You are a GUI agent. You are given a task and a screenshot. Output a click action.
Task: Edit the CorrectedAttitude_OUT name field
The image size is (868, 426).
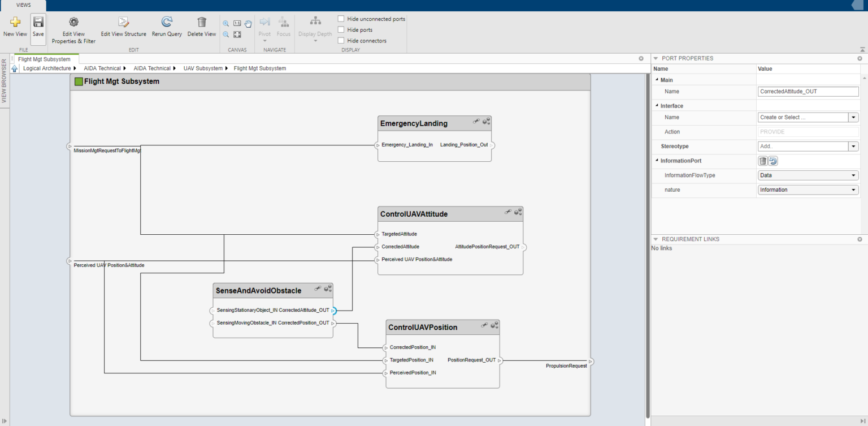pos(808,91)
